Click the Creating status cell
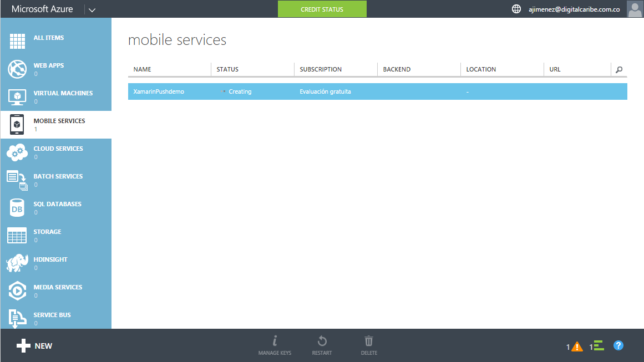Viewport: 644px width, 362px height. 240,91
